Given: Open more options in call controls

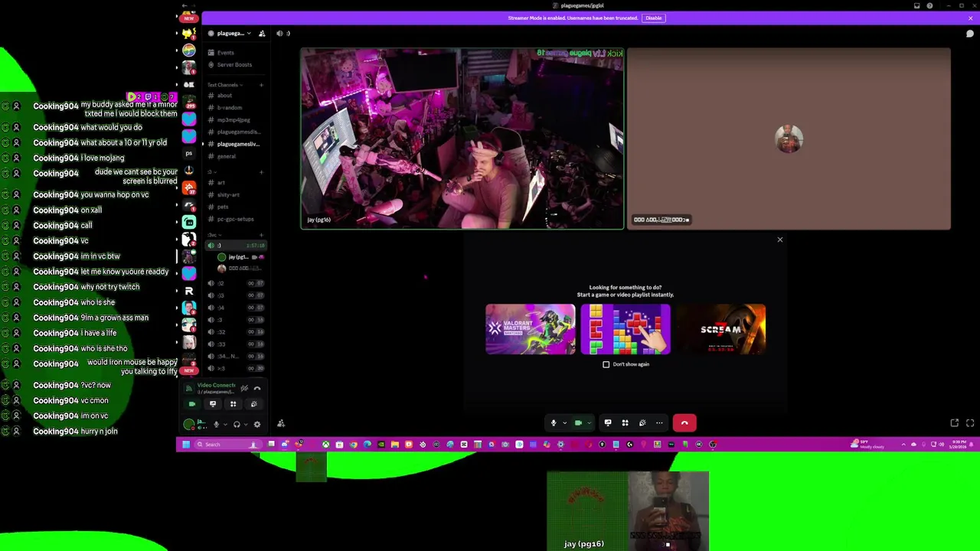Looking at the screenshot, I should click(659, 422).
